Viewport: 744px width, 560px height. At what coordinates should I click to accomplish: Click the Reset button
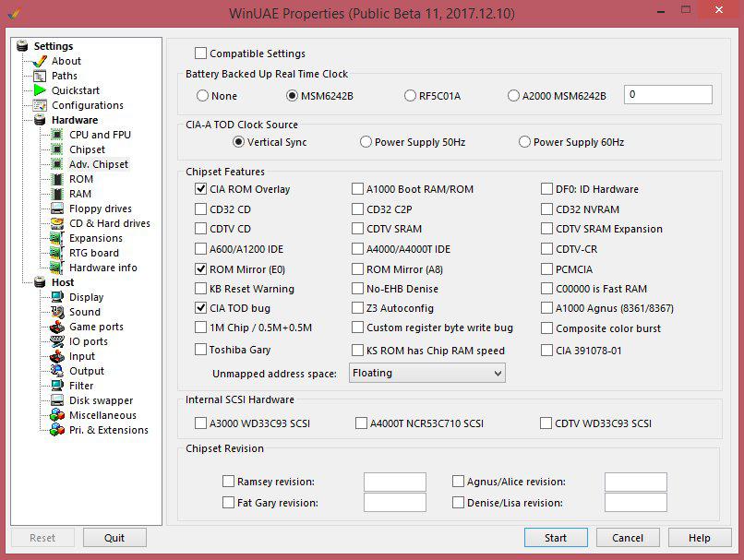click(x=42, y=538)
